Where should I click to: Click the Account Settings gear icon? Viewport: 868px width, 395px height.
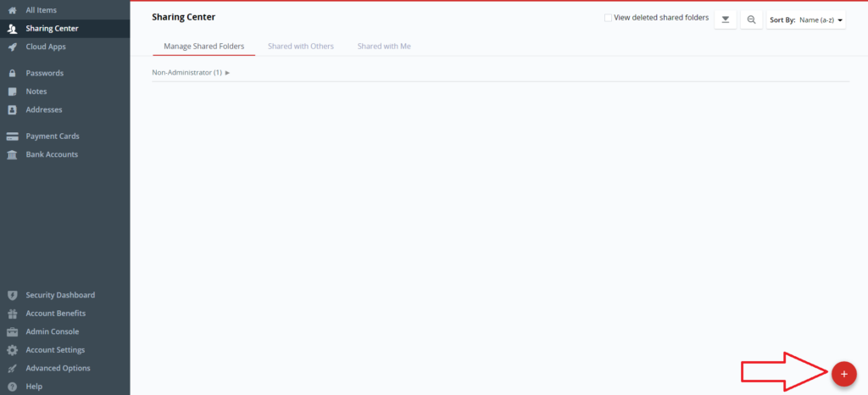(12, 350)
